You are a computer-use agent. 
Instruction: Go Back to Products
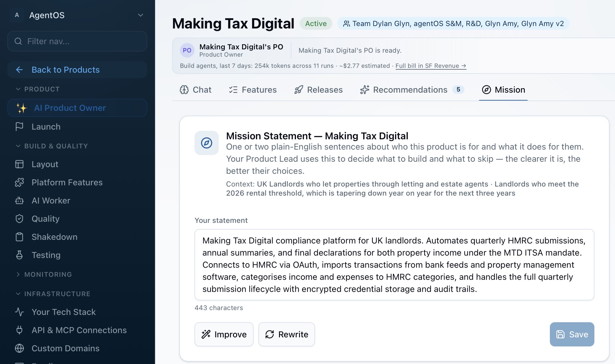[77, 70]
